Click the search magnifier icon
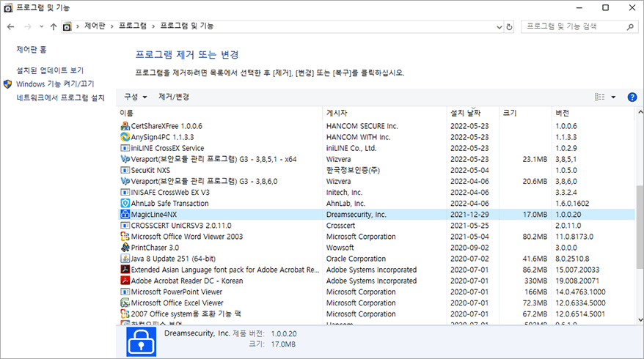The height and width of the screenshot is (359, 644). pos(630,27)
